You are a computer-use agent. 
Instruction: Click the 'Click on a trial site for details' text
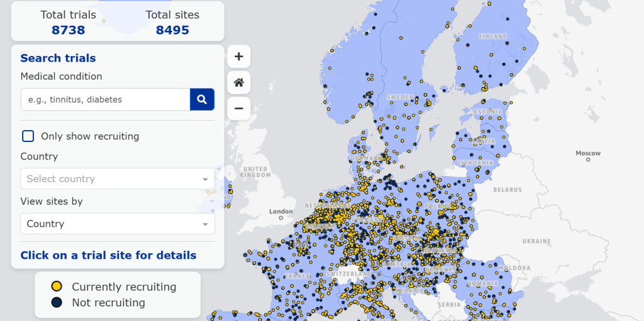[x=108, y=255]
